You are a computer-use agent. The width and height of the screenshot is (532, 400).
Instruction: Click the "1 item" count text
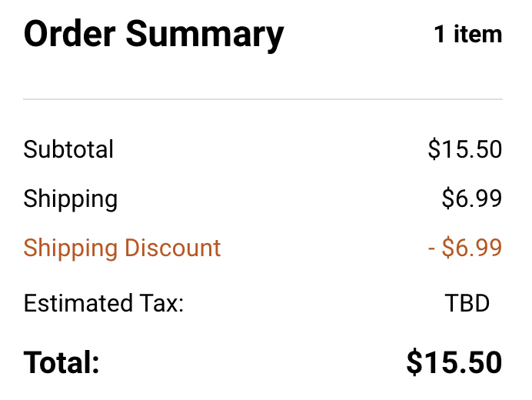467,35
